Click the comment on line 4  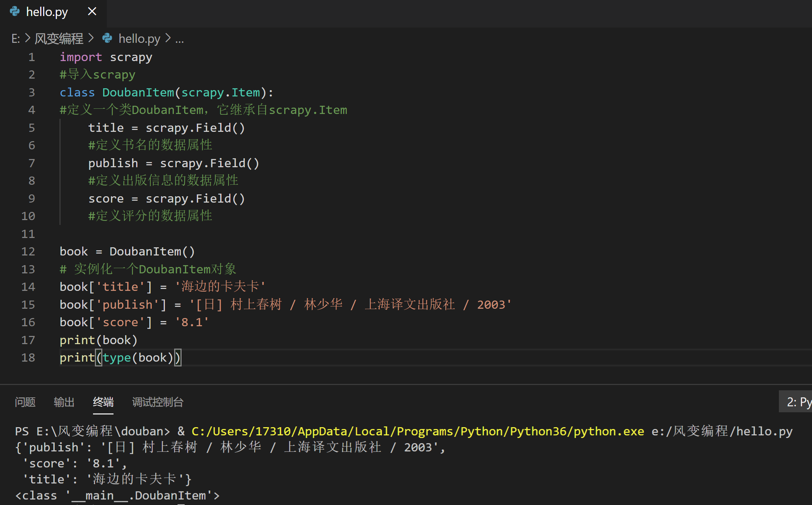click(204, 110)
